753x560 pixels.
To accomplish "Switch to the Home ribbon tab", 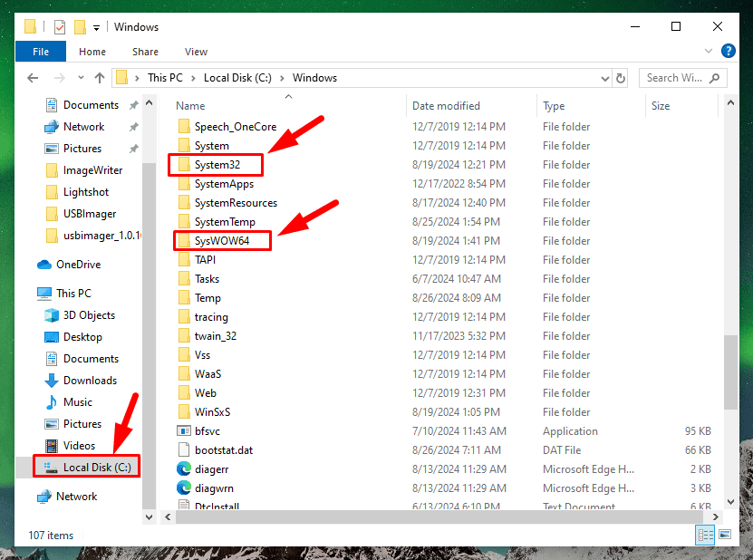I will [92, 52].
